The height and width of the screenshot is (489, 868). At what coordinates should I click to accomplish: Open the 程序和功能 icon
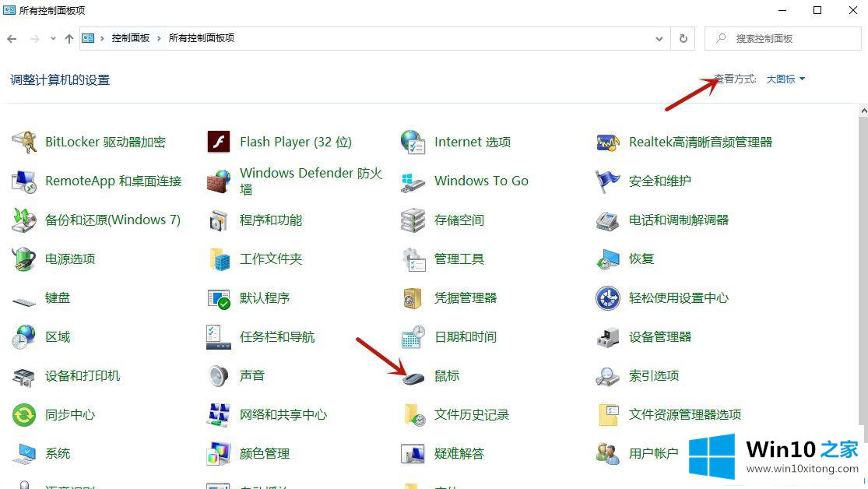click(219, 220)
